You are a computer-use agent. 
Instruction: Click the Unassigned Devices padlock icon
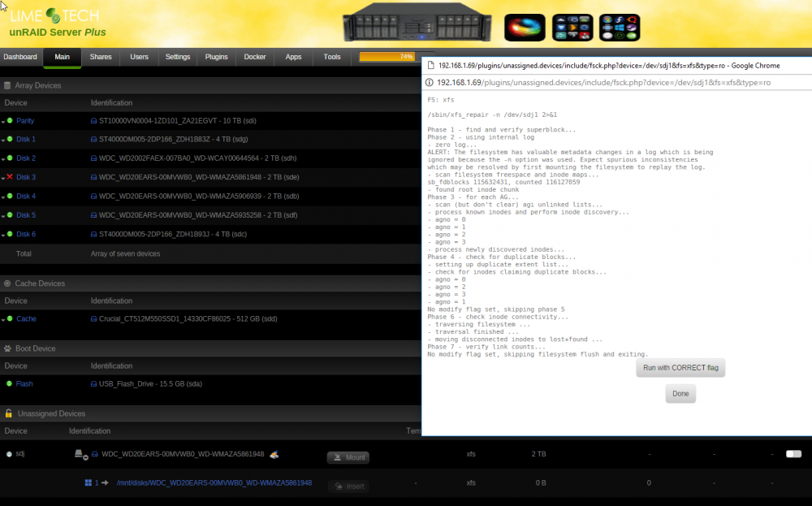click(x=8, y=413)
